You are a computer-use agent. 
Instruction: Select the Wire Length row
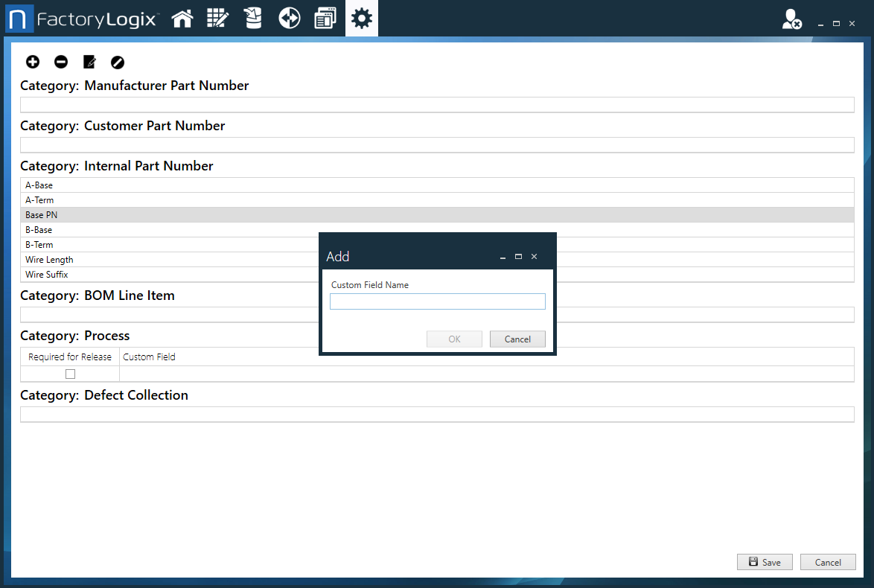coord(149,259)
